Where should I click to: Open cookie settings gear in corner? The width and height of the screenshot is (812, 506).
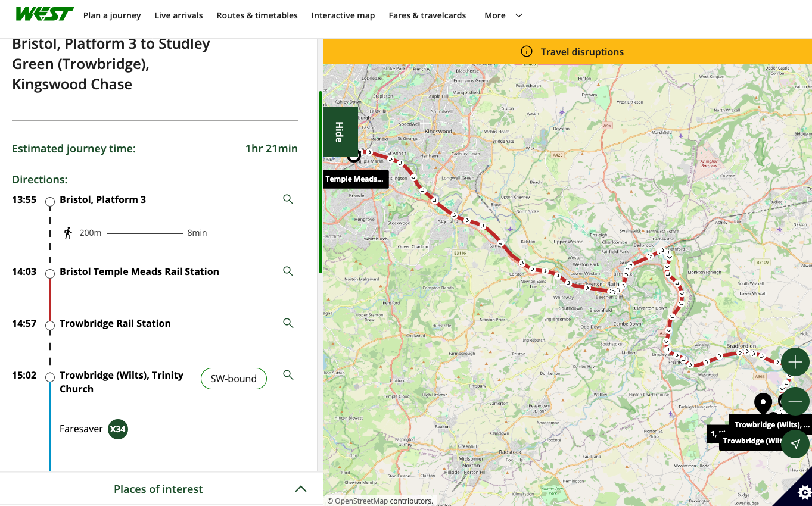[803, 492]
